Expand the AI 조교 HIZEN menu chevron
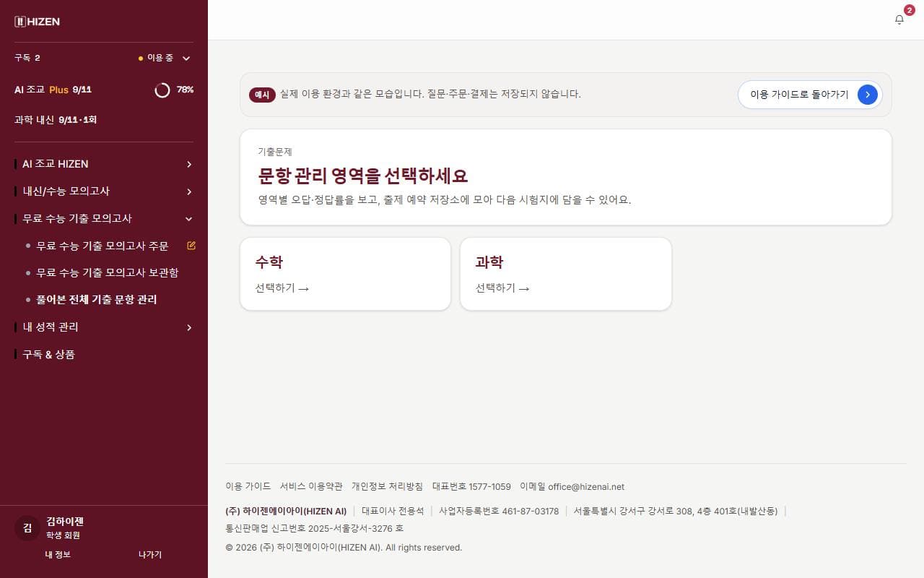Viewport: 924px width, 578px height. click(189, 164)
